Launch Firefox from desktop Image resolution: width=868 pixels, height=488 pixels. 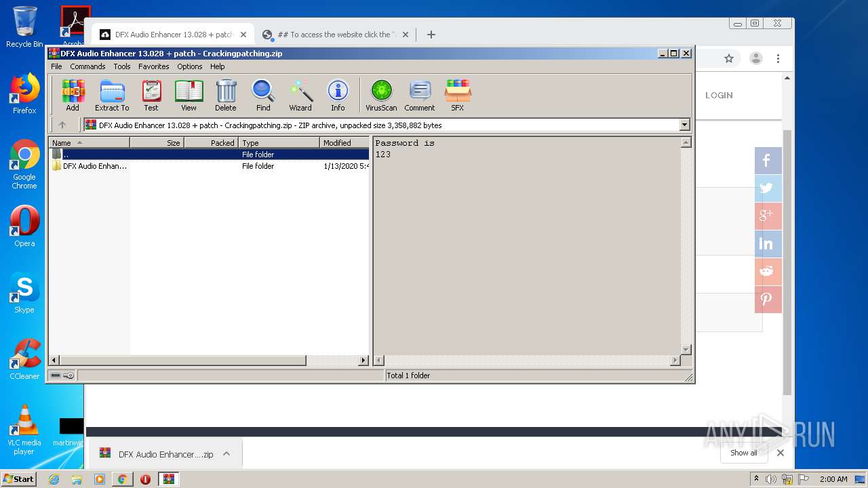click(x=24, y=94)
